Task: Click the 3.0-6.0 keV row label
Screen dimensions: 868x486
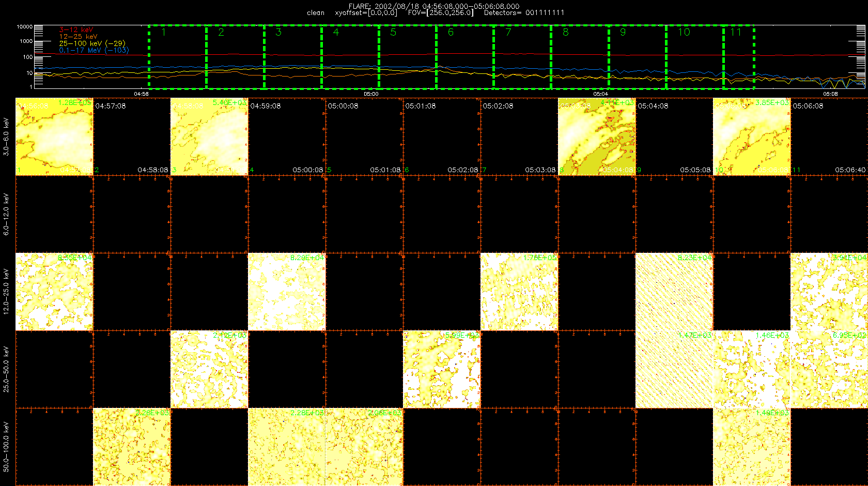Action: point(6,136)
